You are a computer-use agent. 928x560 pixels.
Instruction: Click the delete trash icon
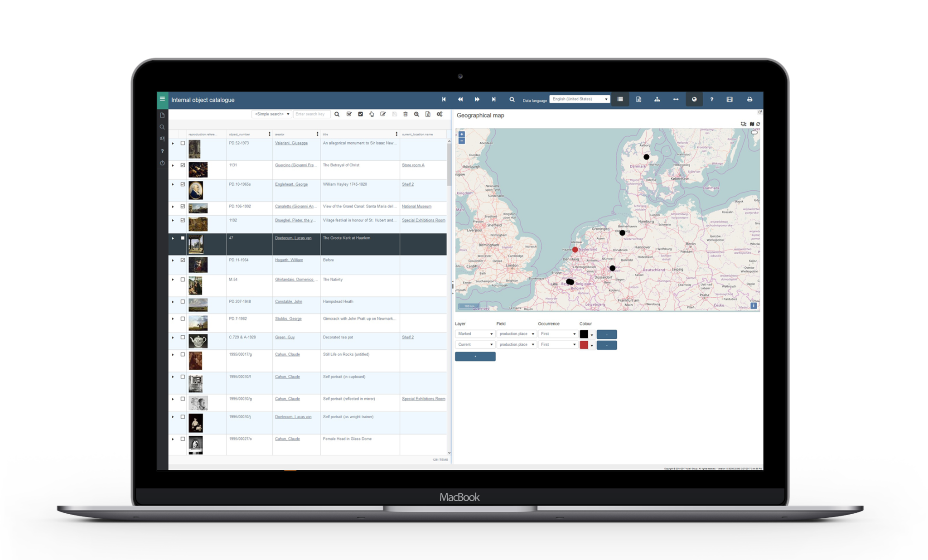click(405, 114)
